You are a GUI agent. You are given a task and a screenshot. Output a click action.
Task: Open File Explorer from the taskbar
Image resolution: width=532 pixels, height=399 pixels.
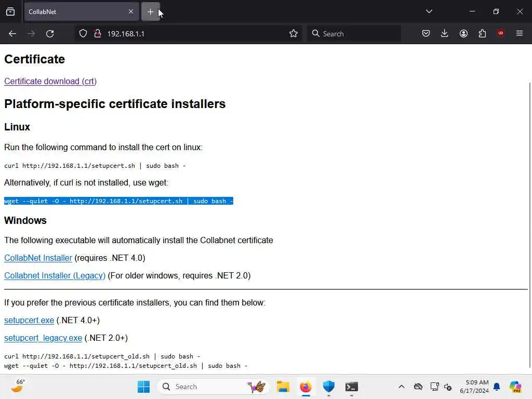coord(283,387)
